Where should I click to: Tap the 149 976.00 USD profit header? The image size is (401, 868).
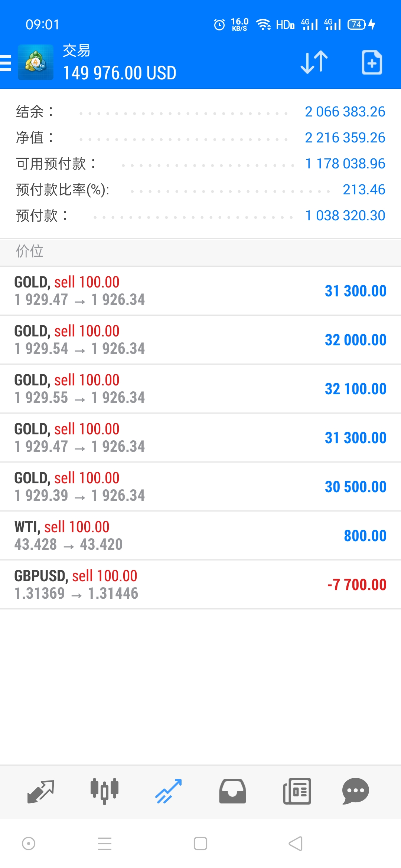[x=120, y=73]
